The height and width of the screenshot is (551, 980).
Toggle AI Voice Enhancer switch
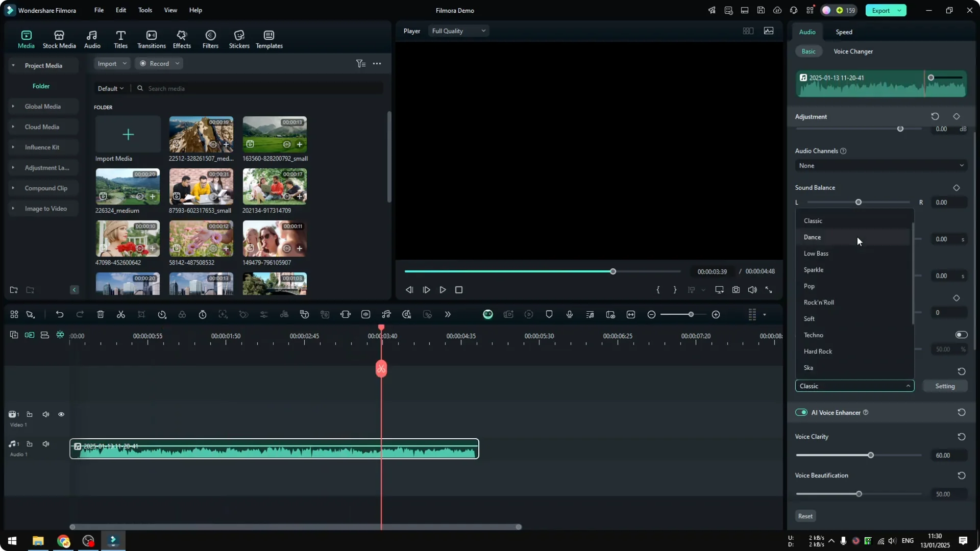(x=801, y=412)
